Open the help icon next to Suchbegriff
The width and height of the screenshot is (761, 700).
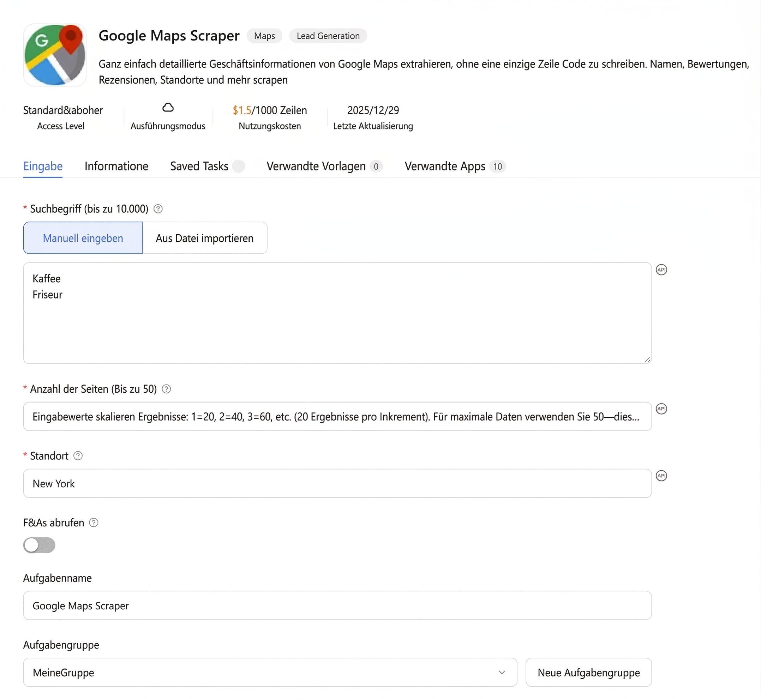tap(158, 209)
